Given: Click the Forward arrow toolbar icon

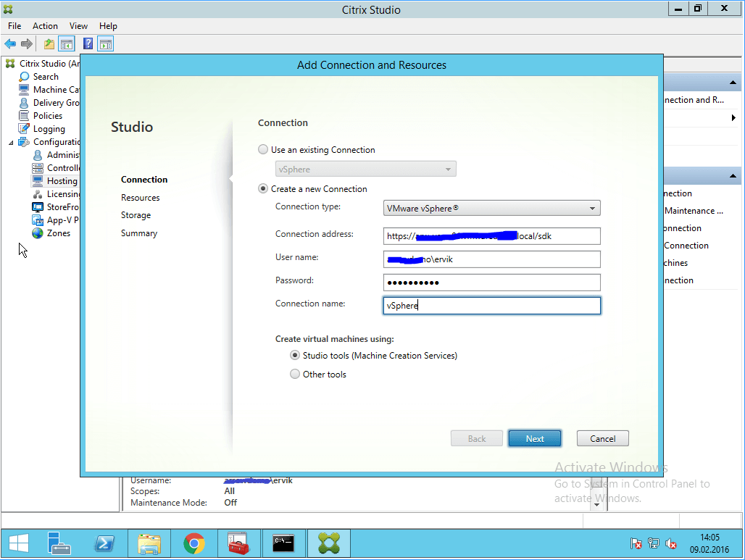Looking at the screenshot, I should (x=27, y=44).
